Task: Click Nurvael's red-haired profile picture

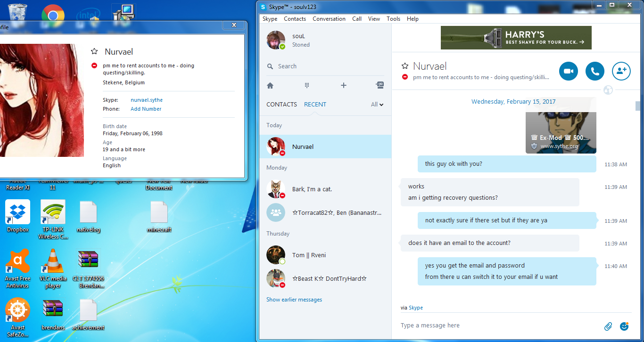Action: pyautogui.click(x=41, y=100)
